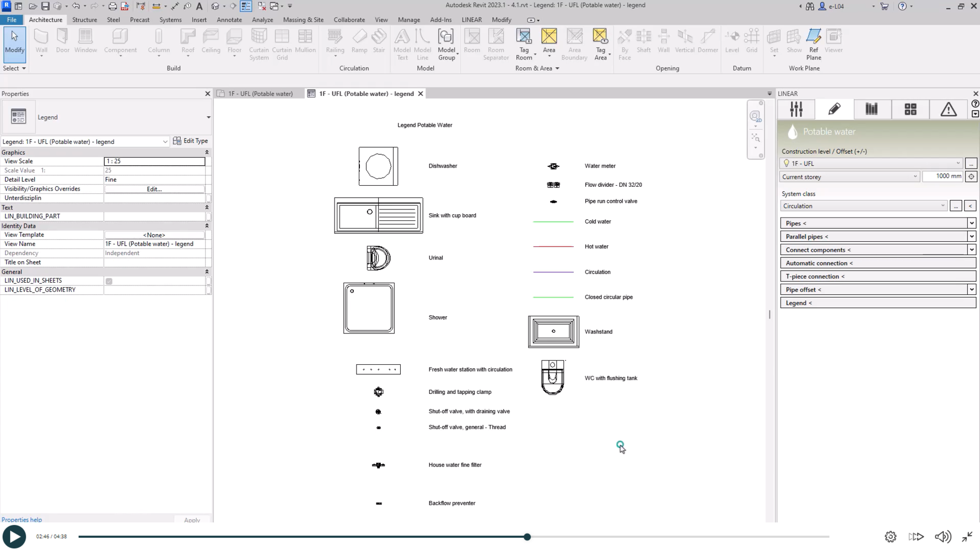Open the LINEAR panel warning triangle icon
The height and width of the screenshot is (551, 980).
pos(948,109)
